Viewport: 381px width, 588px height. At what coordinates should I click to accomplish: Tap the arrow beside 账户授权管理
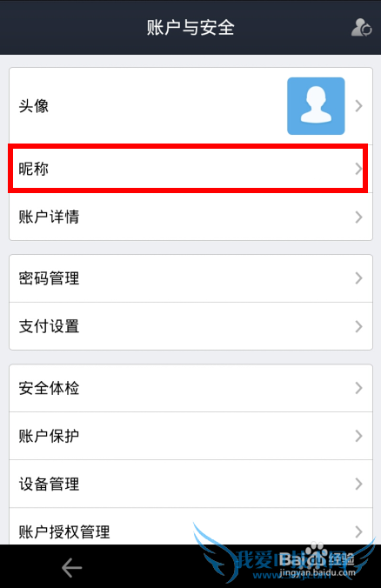pos(359,531)
